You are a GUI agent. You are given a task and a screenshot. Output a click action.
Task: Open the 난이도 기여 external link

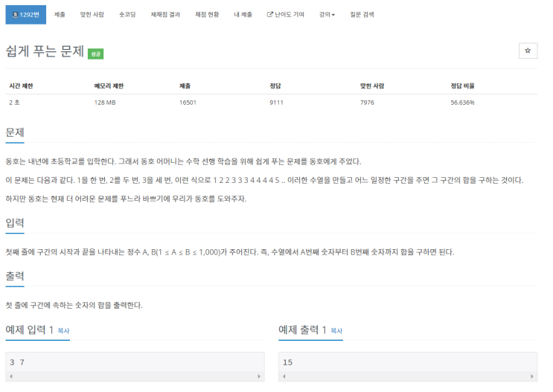(x=286, y=15)
